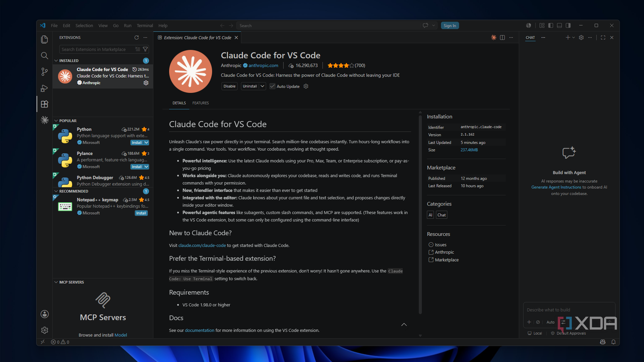The height and width of the screenshot is (362, 644).
Task: Open the Manage gear in activity bar
Action: [x=44, y=330]
